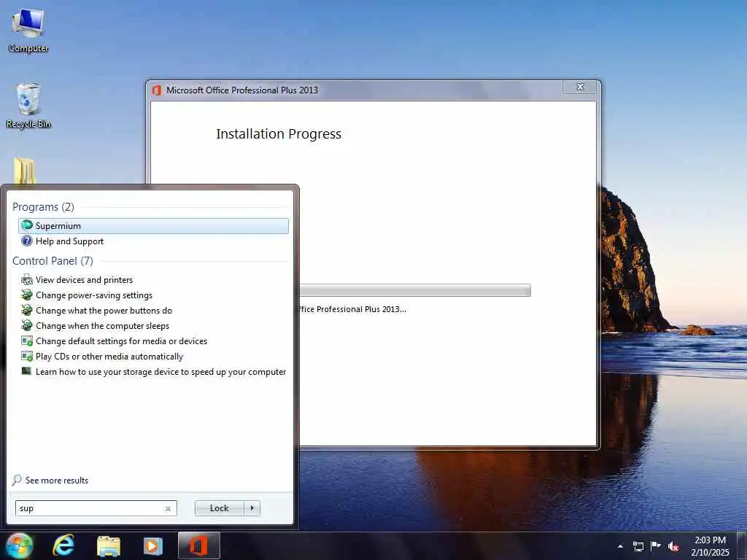Select Learn how to use your storage device
This screenshot has width=747, height=560.
tap(160, 371)
